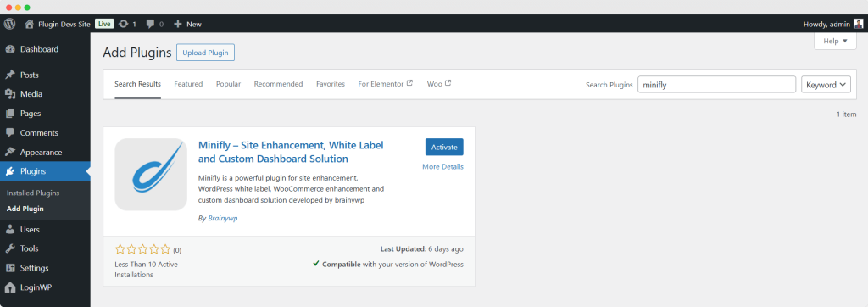Click the "1 item" results count
The height and width of the screenshot is (307, 868).
tap(847, 114)
